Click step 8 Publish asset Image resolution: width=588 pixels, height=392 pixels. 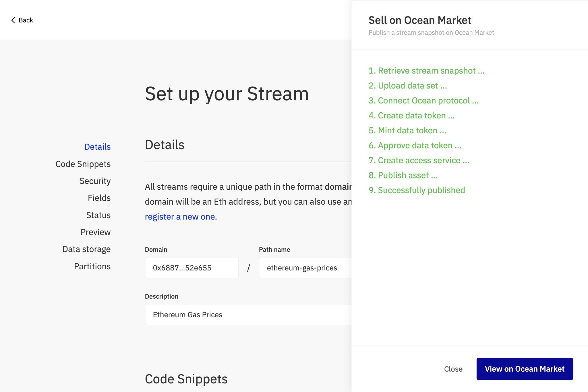403,175
